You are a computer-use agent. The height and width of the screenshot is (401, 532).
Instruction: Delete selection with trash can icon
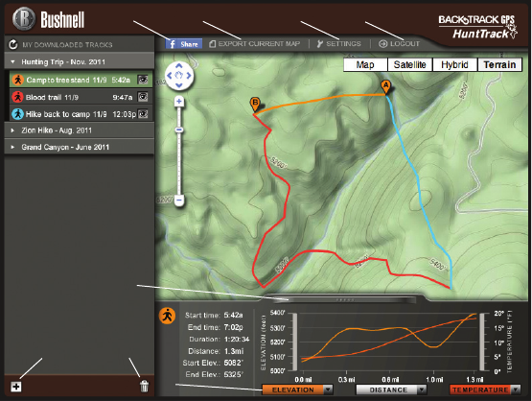(x=144, y=386)
